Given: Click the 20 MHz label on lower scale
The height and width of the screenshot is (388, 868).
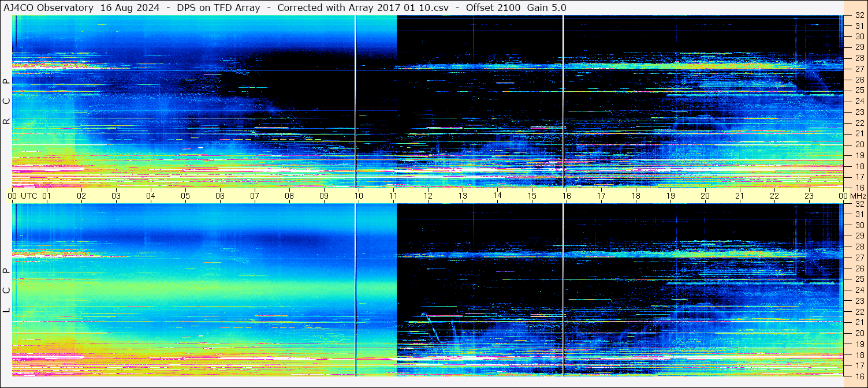Looking at the screenshot, I should point(859,333).
